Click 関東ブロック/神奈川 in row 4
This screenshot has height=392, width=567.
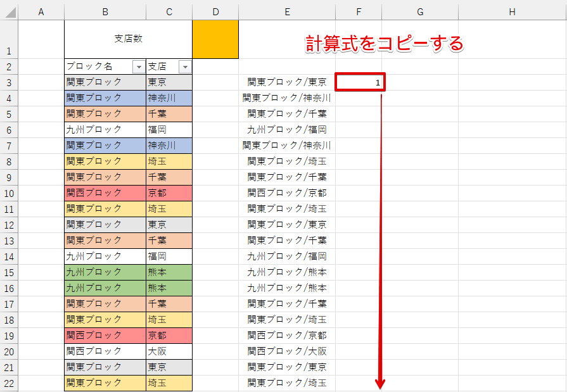tap(287, 98)
